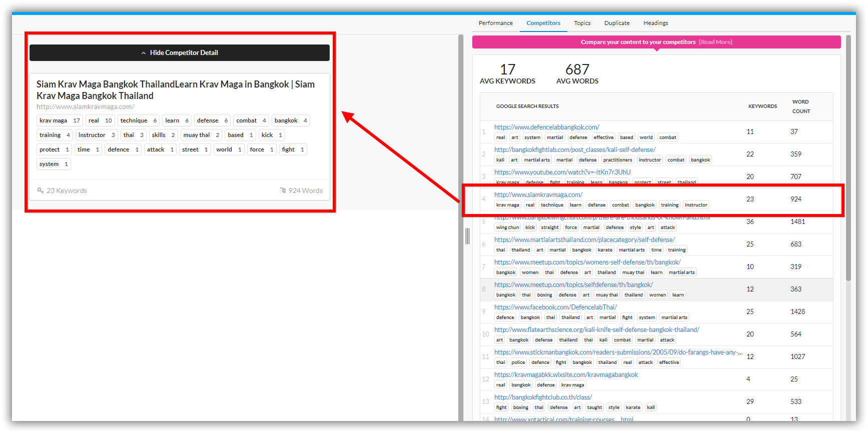Click the 'muay thai 2' keyword tag

pos(201,135)
